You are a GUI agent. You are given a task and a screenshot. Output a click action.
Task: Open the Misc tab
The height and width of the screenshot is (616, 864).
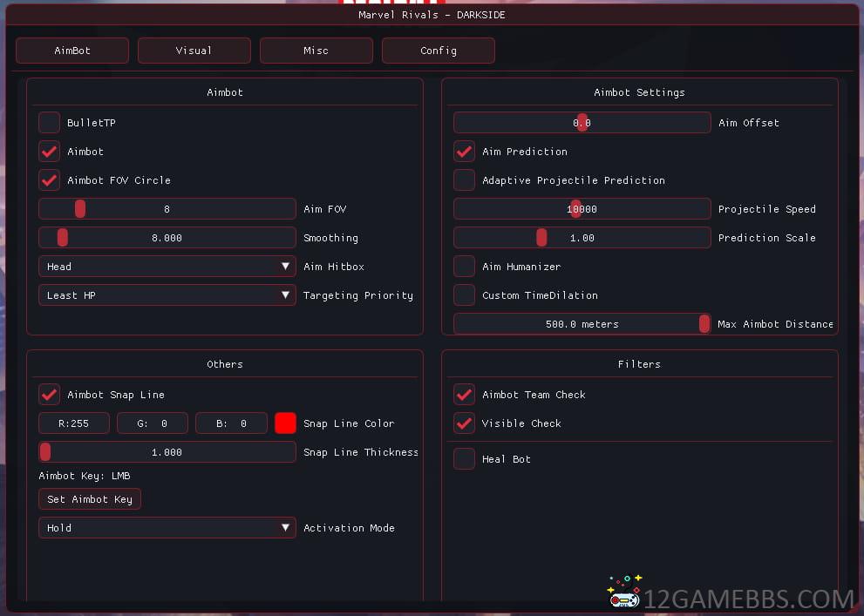pyautogui.click(x=316, y=51)
